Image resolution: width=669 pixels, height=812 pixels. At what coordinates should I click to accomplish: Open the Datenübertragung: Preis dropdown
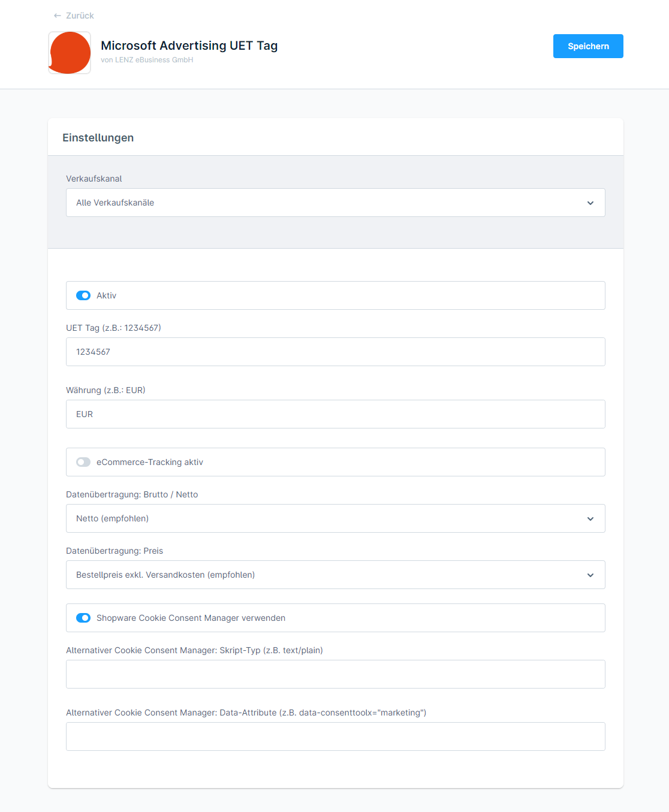(336, 575)
